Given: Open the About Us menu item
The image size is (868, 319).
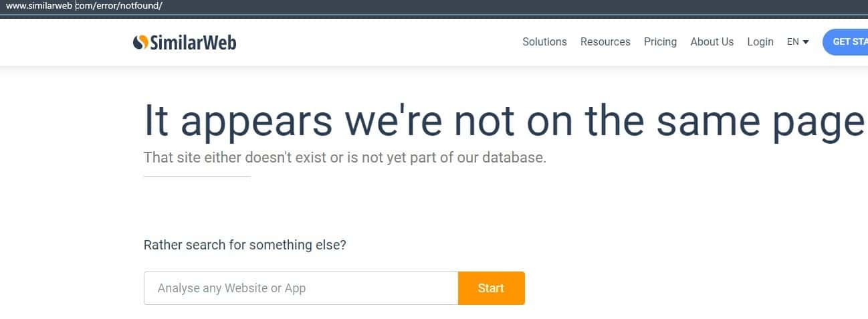Looking at the screenshot, I should point(712,41).
